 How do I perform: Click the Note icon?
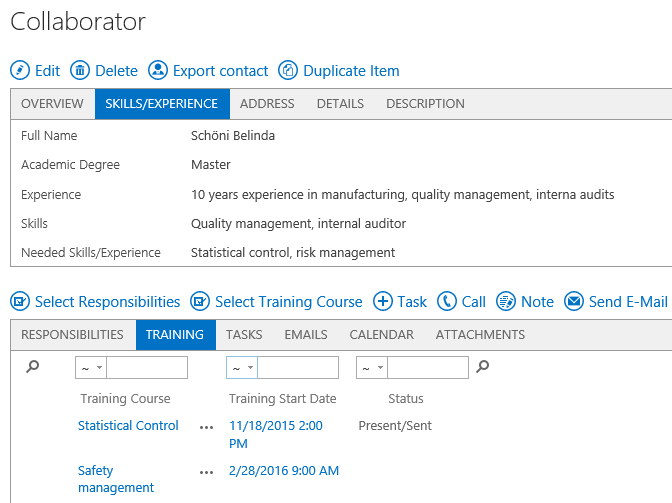click(505, 301)
